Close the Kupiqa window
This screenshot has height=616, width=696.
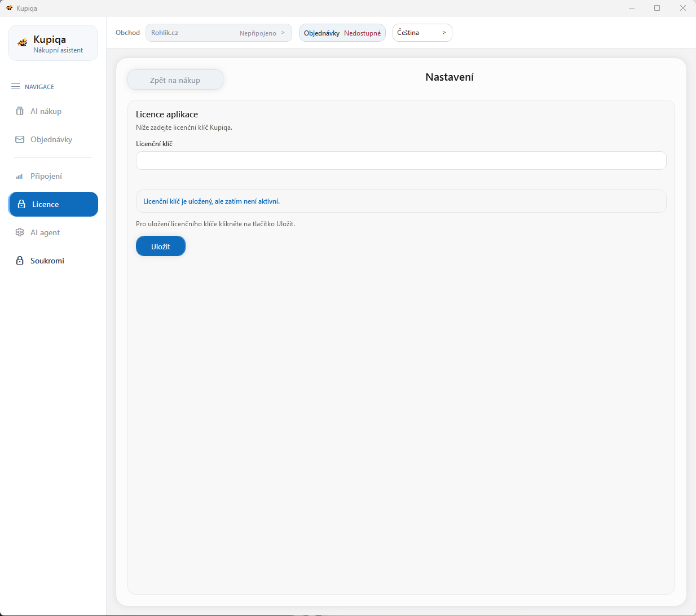click(x=683, y=8)
